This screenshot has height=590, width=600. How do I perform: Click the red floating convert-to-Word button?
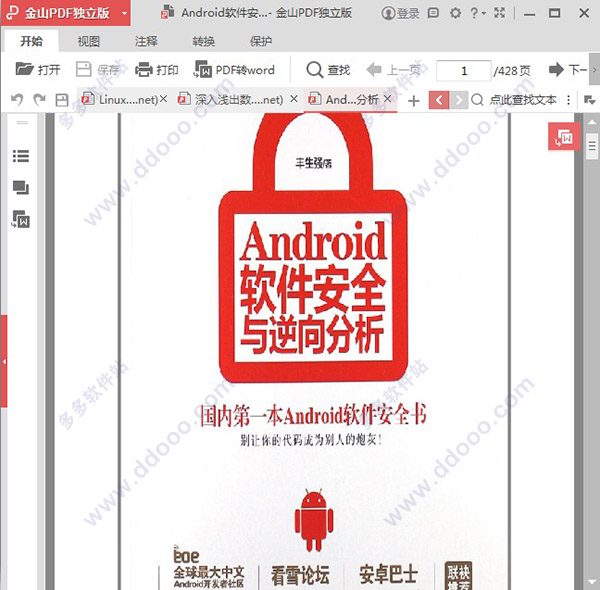click(x=564, y=137)
